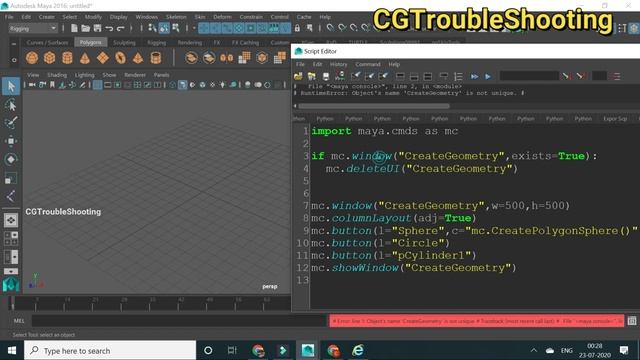Click the single-arrow Execute icon
The width and height of the screenshot is (640, 360).
pyautogui.click(x=488, y=76)
